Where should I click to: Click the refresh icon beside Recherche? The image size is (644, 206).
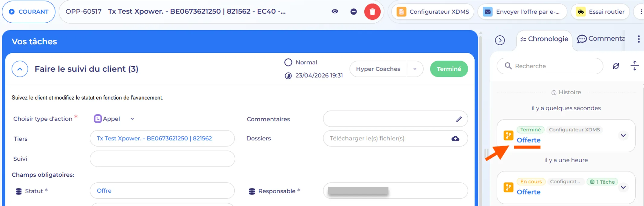(616, 66)
